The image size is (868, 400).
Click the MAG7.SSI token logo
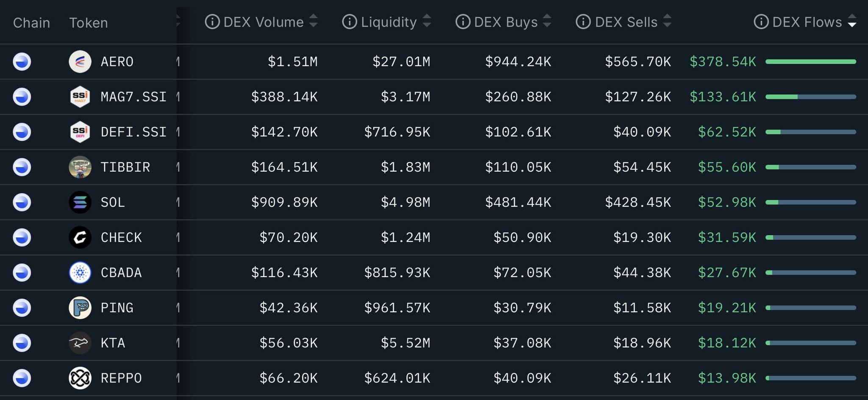[80, 97]
